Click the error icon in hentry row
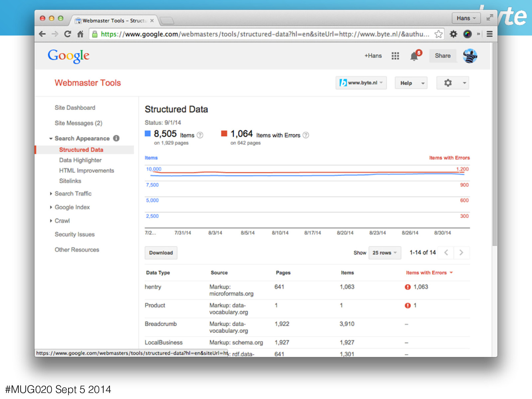This screenshot has width=532, height=399. coord(408,287)
